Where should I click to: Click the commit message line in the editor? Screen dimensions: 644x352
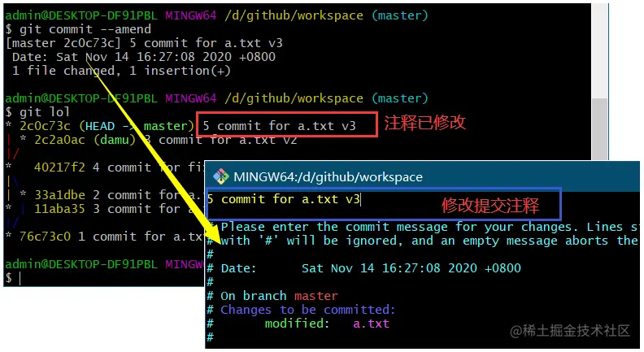(284, 200)
